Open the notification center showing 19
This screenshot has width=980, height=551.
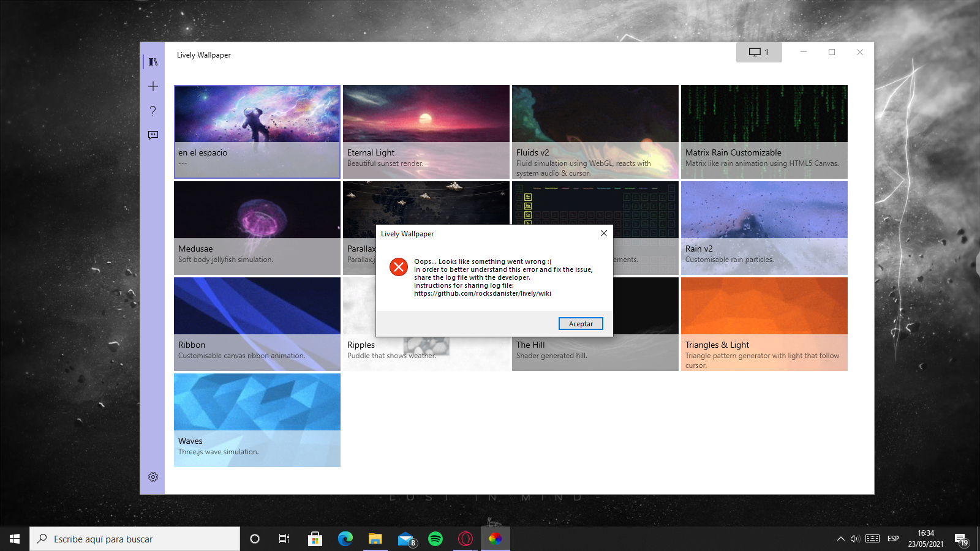click(962, 539)
